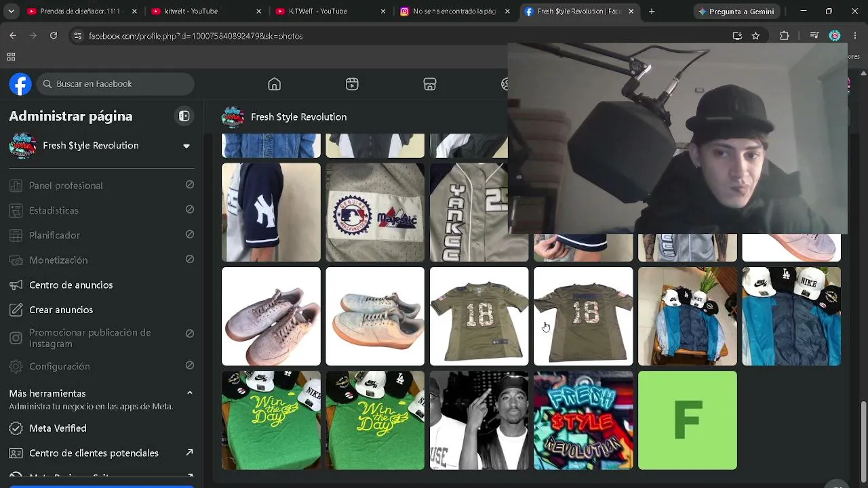Click the Meta Verified checkmark badge icon
Screen dimensions: 868x488
click(16, 428)
